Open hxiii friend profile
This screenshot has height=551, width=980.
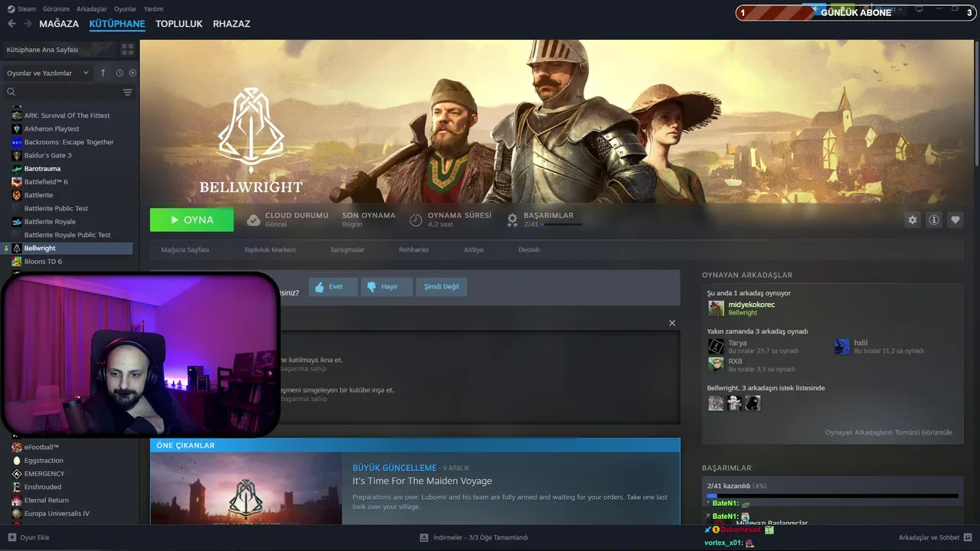click(x=861, y=343)
